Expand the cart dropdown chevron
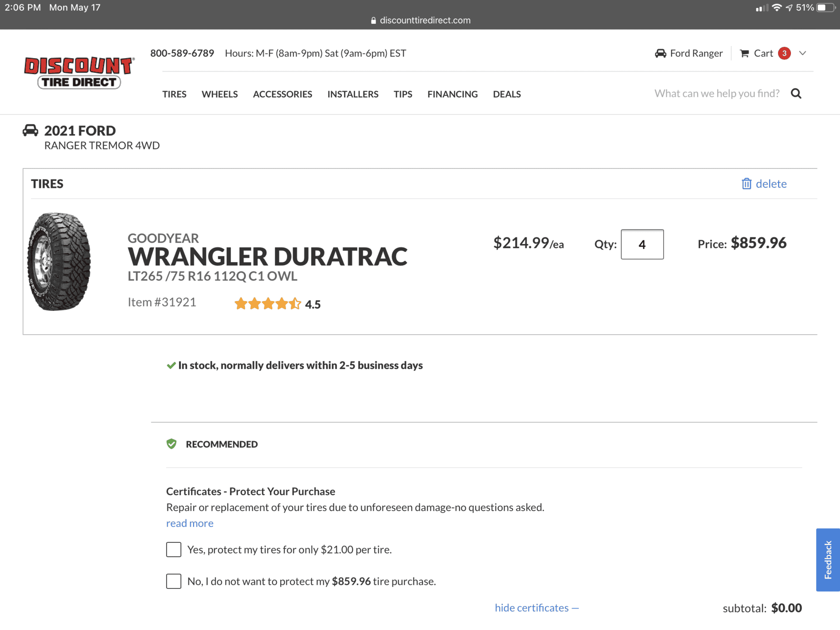This screenshot has height=630, width=840. pos(803,53)
